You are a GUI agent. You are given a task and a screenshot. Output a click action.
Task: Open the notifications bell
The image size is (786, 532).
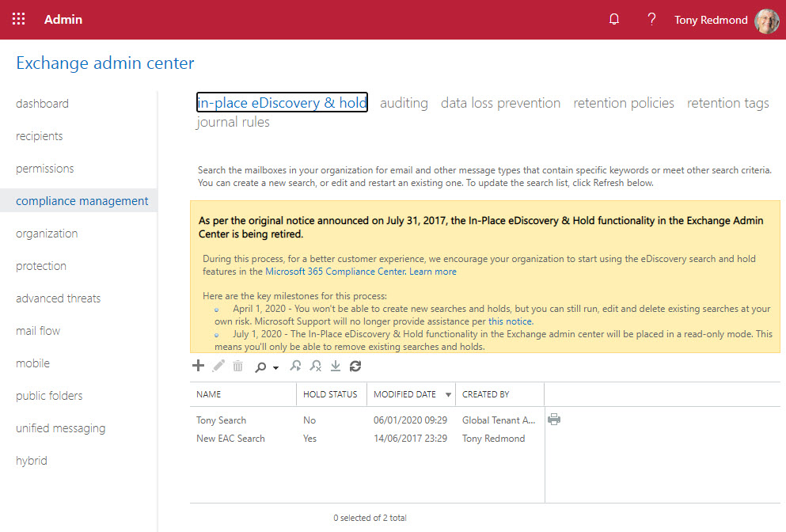[x=614, y=20]
